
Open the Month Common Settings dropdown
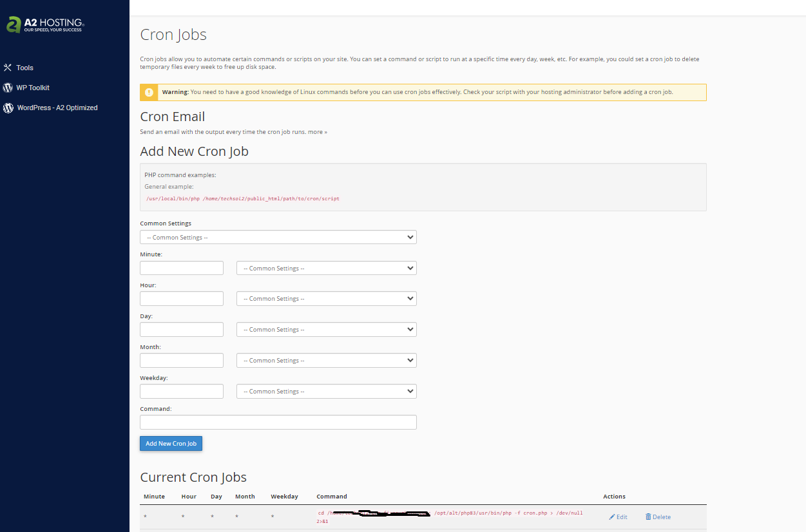tap(326, 361)
